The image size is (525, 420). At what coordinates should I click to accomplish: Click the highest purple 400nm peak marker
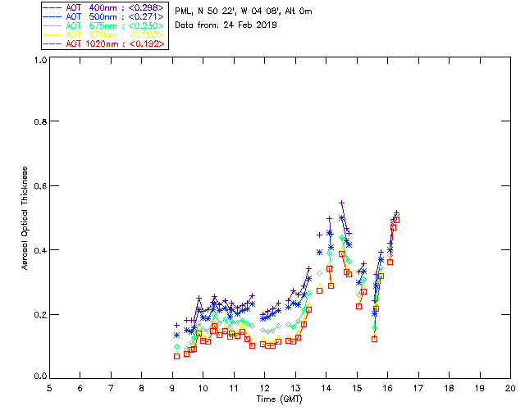pos(341,203)
